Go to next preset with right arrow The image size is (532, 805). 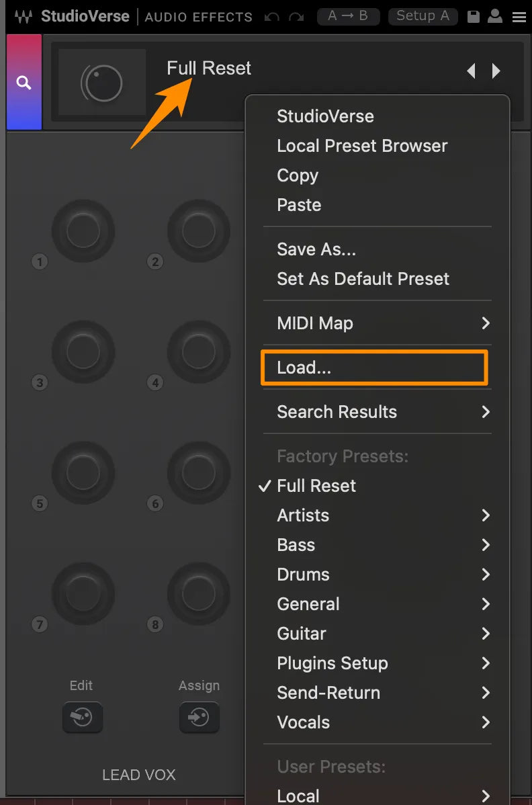(496, 71)
